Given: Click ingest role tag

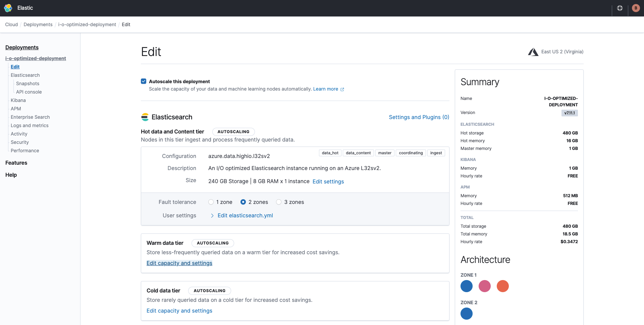Looking at the screenshot, I should pos(436,153).
